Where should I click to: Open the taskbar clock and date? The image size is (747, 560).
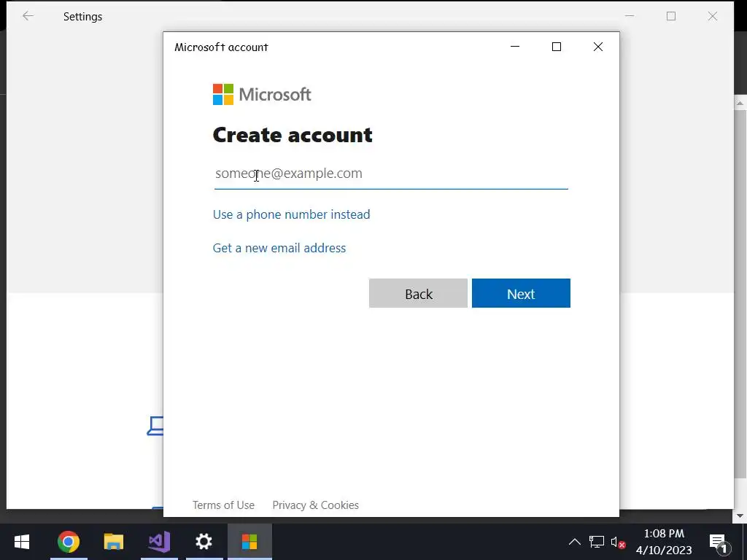(664, 542)
